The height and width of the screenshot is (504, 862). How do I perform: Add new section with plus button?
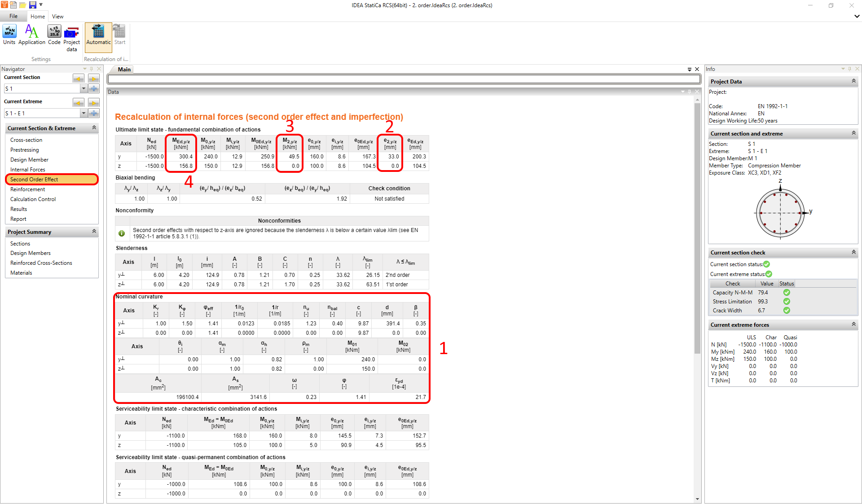(x=93, y=88)
